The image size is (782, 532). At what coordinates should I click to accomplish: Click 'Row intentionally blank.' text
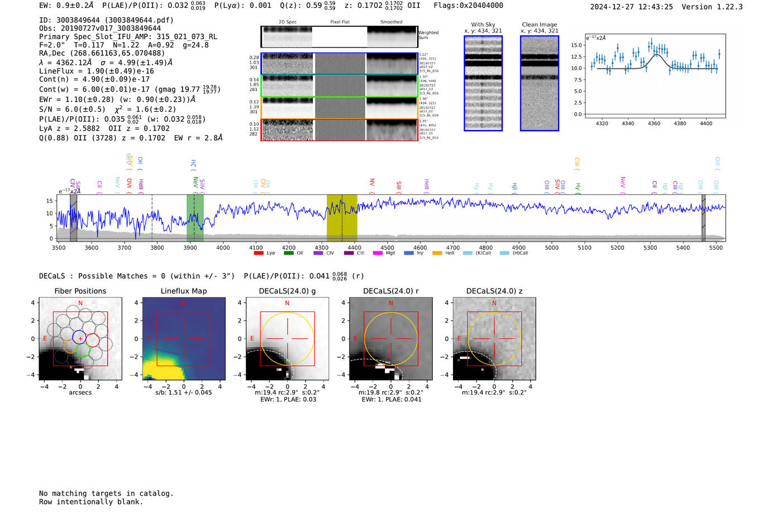tap(91, 502)
